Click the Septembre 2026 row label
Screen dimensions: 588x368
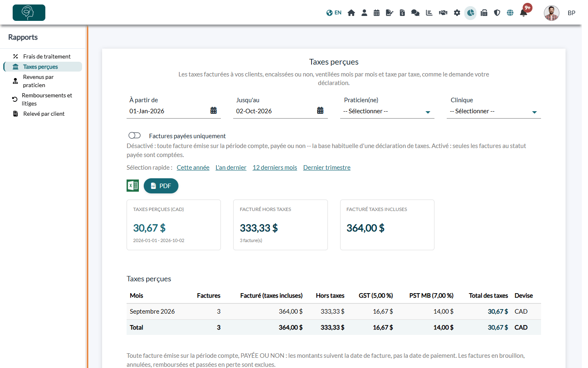pos(152,312)
